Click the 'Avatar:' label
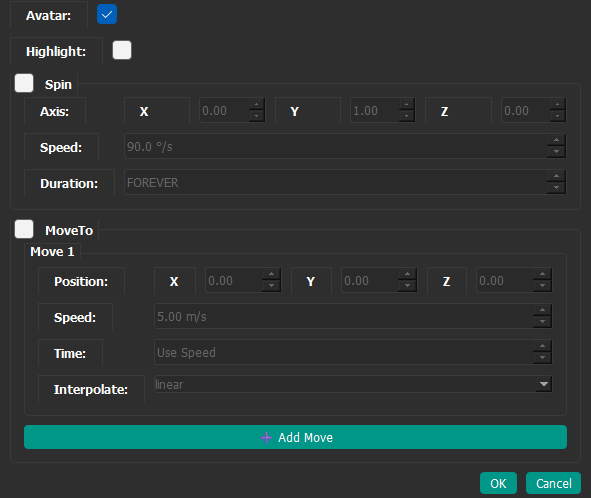This screenshot has height=498, width=591. click(48, 15)
